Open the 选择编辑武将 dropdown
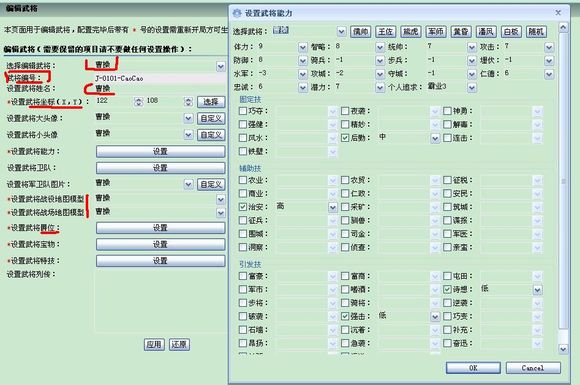The width and height of the screenshot is (580, 385). pyautogui.click(x=221, y=66)
